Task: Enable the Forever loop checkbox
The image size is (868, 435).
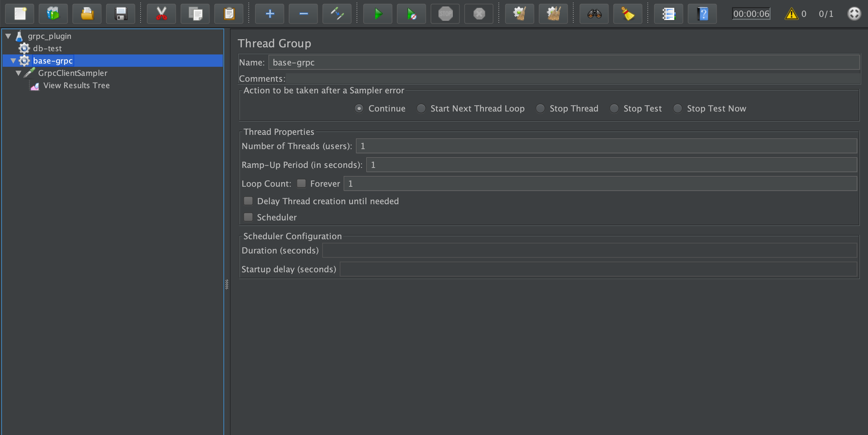Action: click(301, 183)
